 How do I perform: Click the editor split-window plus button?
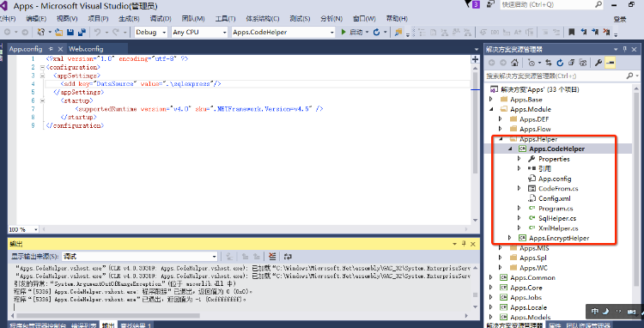pos(475,59)
